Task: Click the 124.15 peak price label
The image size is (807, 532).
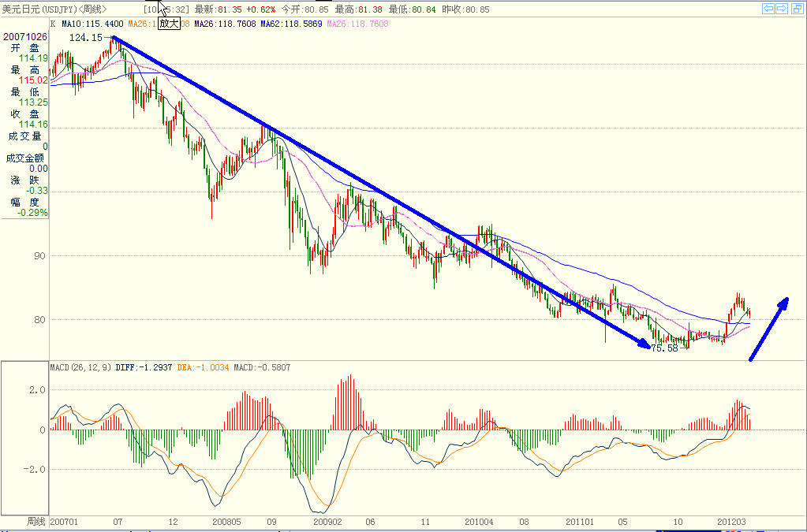Action: click(85, 38)
